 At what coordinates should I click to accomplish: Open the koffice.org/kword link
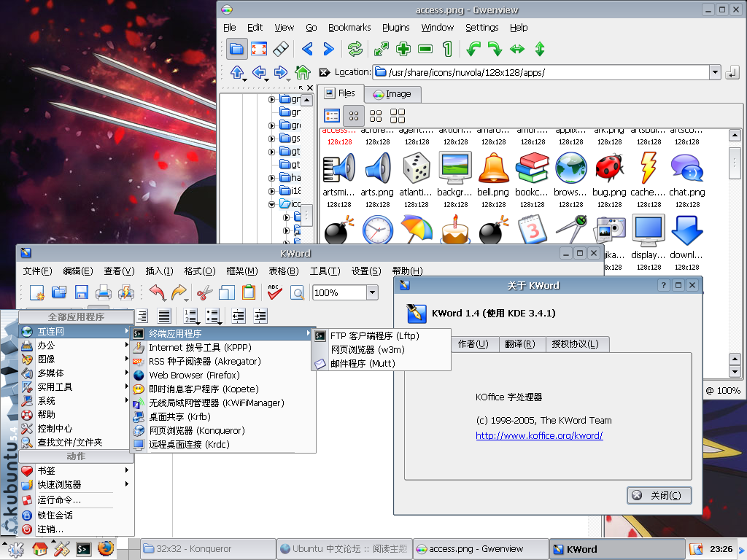coord(539,435)
